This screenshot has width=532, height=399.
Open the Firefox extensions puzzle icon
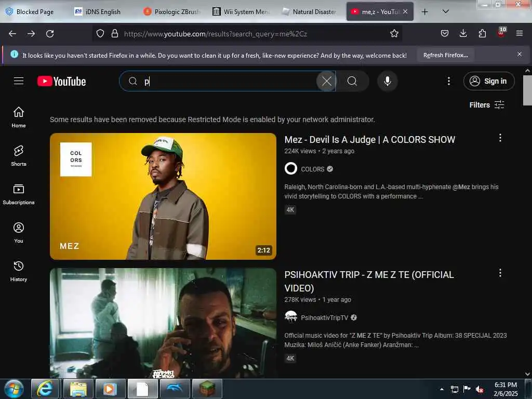pyautogui.click(x=482, y=33)
